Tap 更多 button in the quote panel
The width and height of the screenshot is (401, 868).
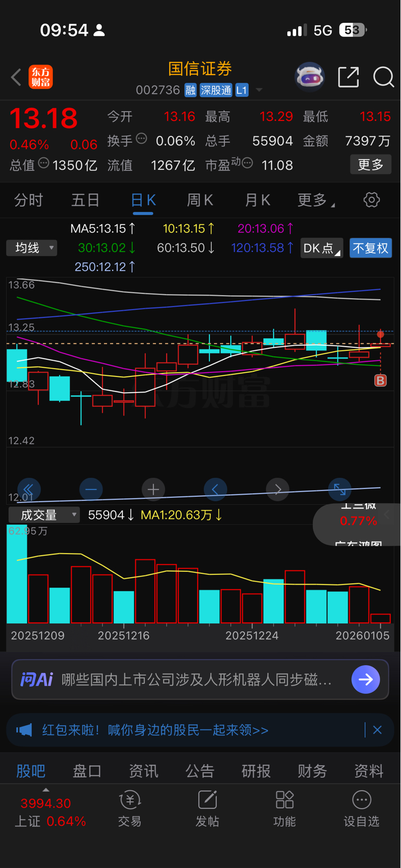coord(371,165)
